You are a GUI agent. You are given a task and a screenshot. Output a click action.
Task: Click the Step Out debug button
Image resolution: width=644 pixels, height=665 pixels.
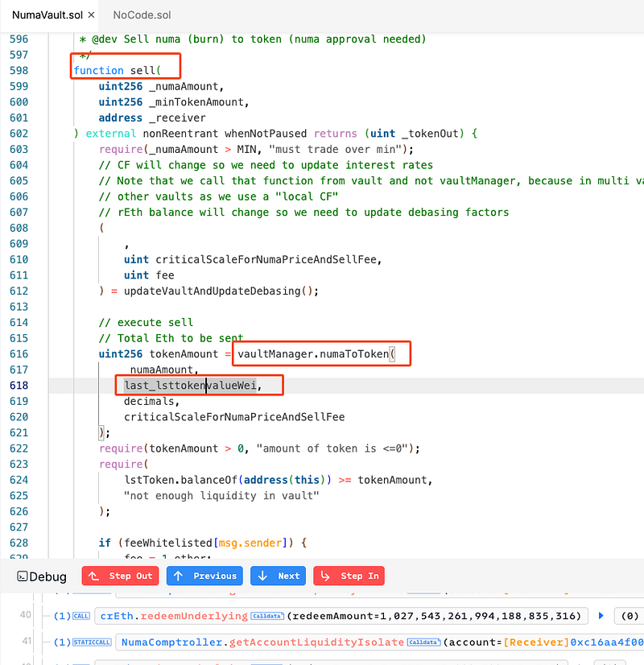[x=120, y=576]
